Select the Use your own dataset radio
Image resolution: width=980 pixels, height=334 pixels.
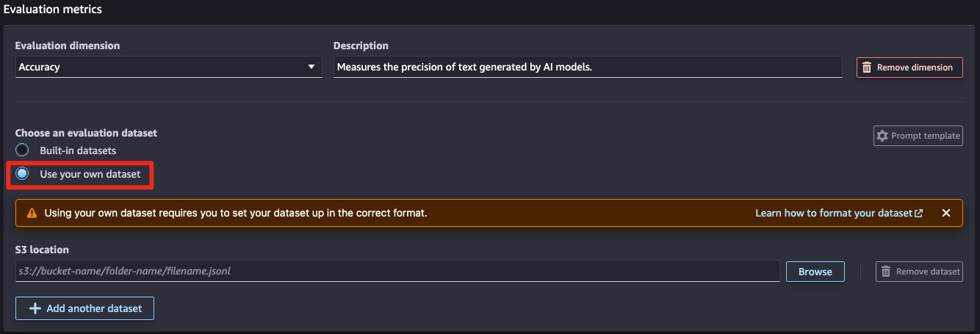point(23,174)
